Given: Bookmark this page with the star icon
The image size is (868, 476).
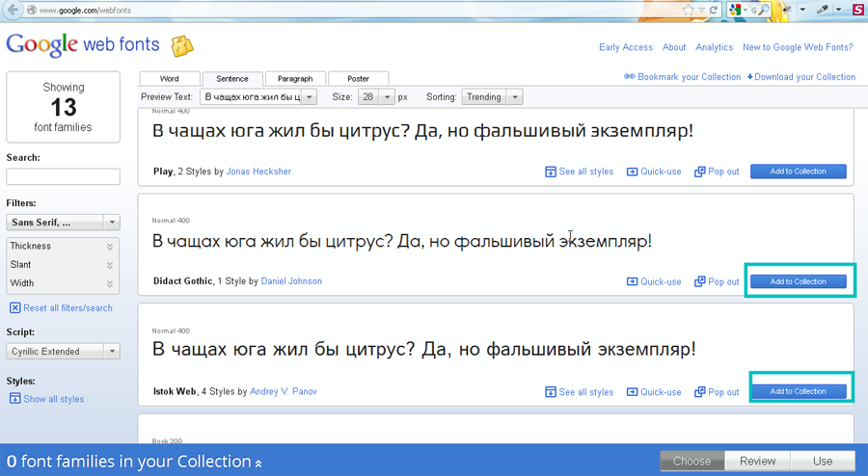Looking at the screenshot, I should pyautogui.click(x=688, y=10).
